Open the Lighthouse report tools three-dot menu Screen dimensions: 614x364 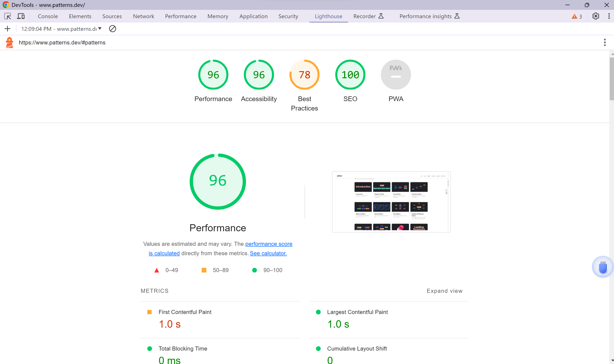(605, 43)
